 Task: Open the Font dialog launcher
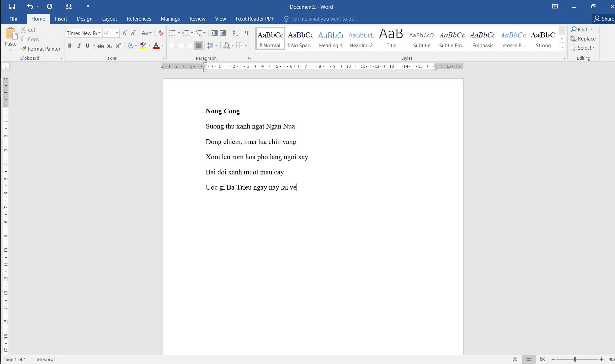coord(163,58)
